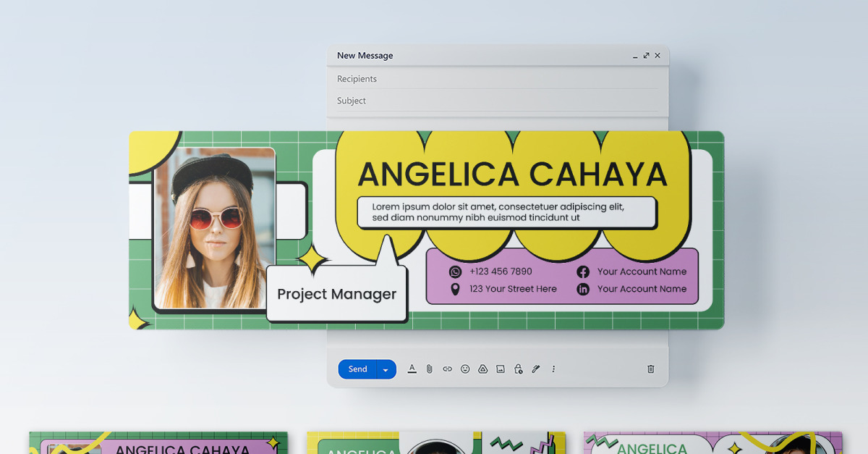The image size is (868, 454).
Task: Open more options three-dot menu
Action: pos(553,369)
